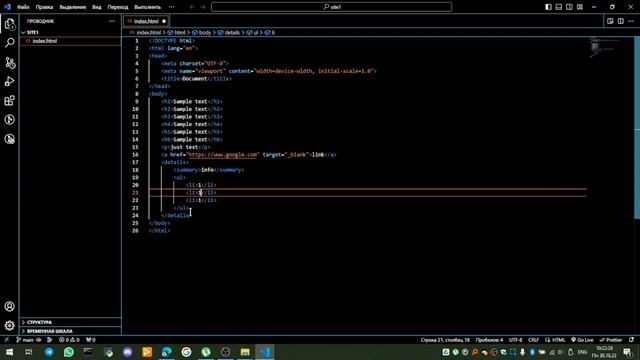Image resolution: width=640 pixels, height=360 pixels.
Task: Open notifications bell in status bar
Action: click(x=631, y=340)
